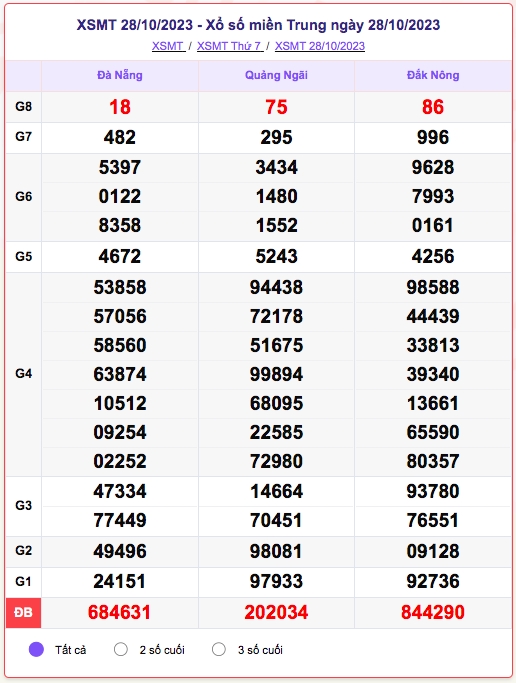Click the special prize number 202034
The image size is (516, 683).
[x=276, y=612]
